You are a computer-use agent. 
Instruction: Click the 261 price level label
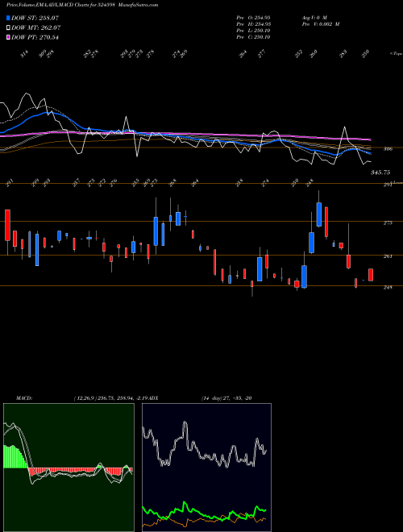coord(388,256)
